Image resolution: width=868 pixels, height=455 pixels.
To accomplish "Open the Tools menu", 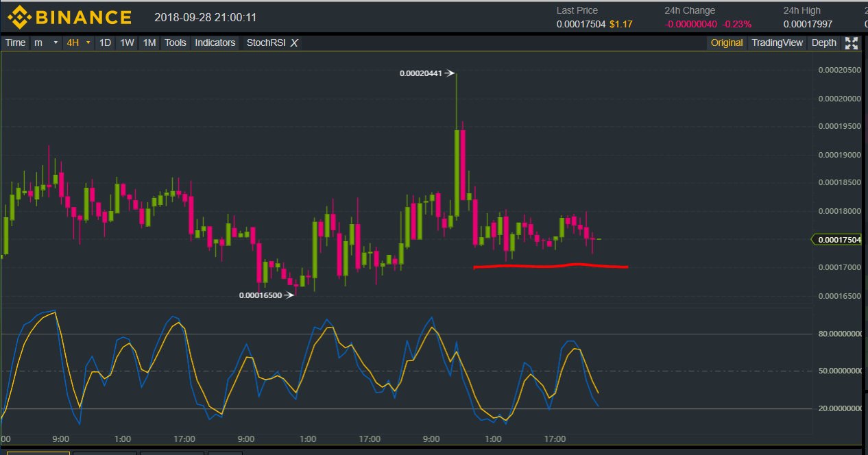I will 175,42.
